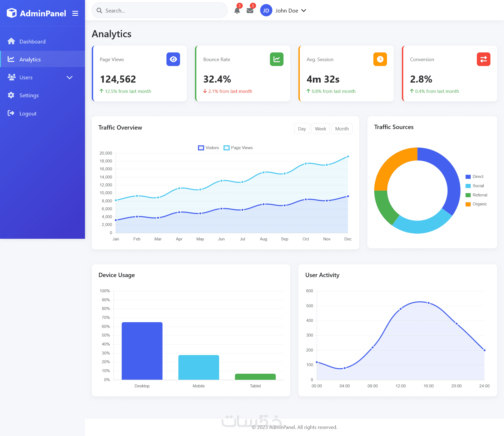The width and height of the screenshot is (504, 436).
Task: Click the 2.8% Conversion value
Action: [x=421, y=79]
